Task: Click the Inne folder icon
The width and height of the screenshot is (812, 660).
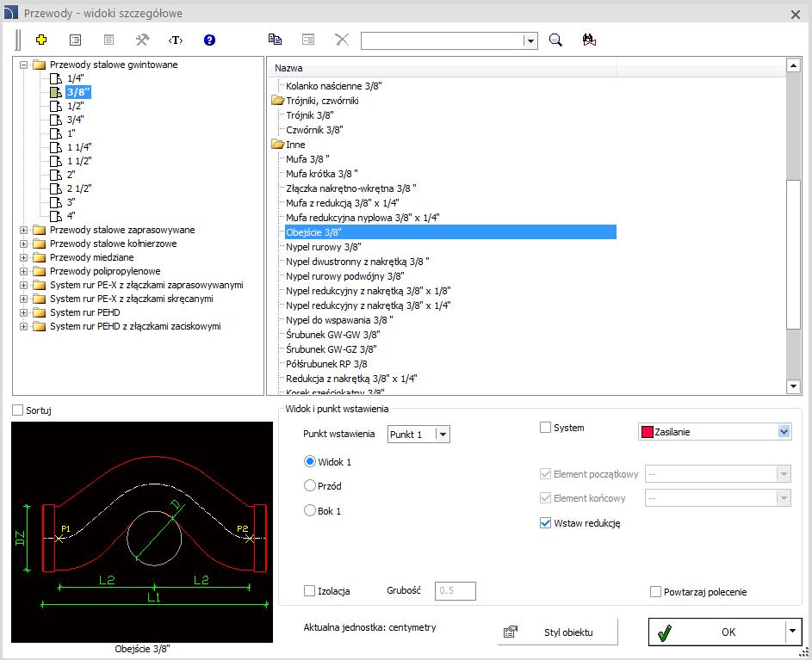Action: tap(277, 145)
